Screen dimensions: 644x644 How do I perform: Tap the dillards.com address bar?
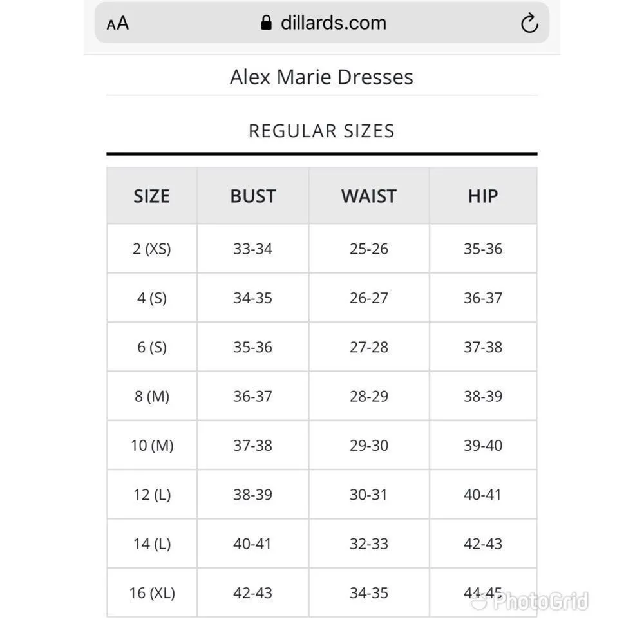333,23
